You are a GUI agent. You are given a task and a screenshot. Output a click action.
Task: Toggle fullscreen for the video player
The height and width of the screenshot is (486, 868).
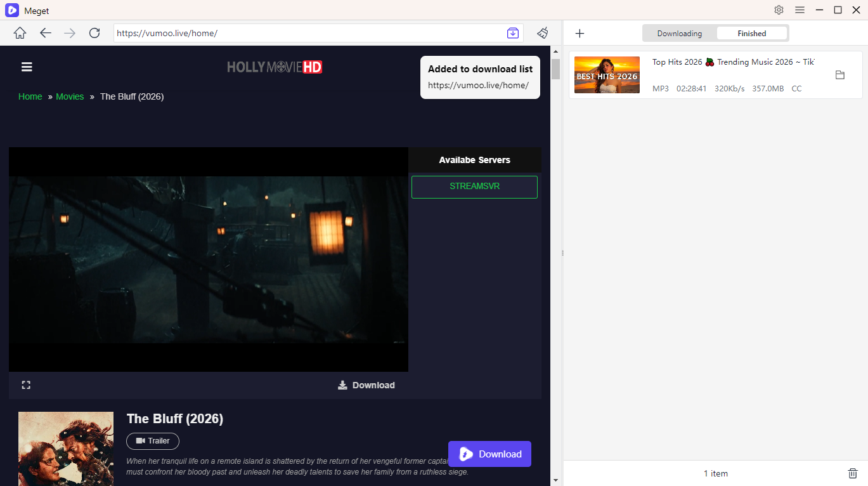tap(26, 385)
